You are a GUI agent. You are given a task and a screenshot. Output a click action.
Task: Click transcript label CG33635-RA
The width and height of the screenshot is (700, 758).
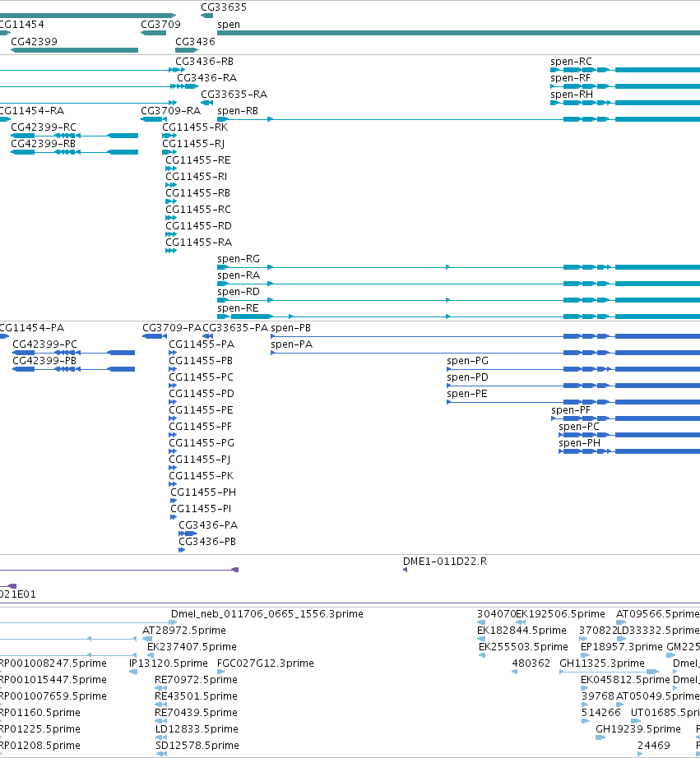pos(234,95)
